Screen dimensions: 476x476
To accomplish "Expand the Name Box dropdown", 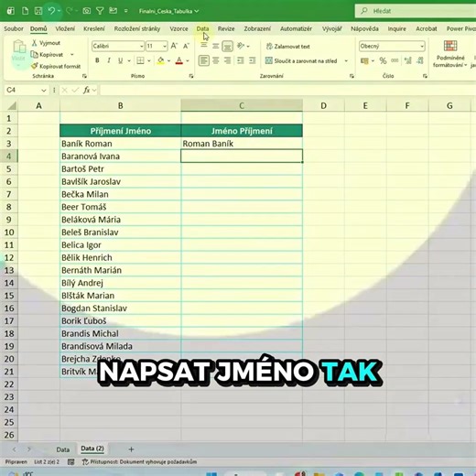I will [44, 91].
